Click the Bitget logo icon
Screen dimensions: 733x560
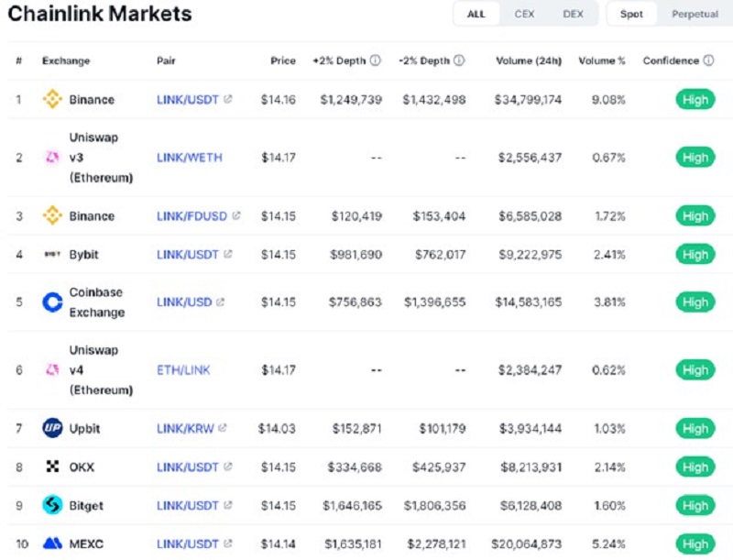[52, 505]
